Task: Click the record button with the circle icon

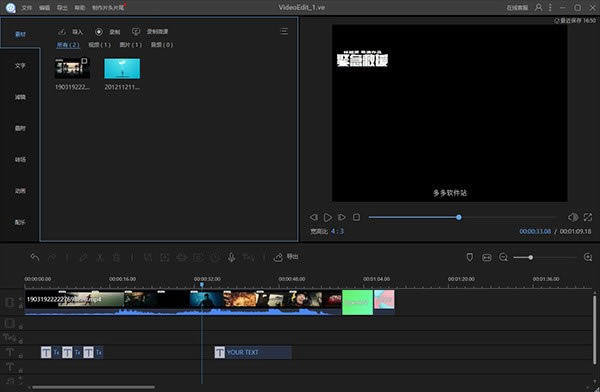Action: pyautogui.click(x=108, y=32)
